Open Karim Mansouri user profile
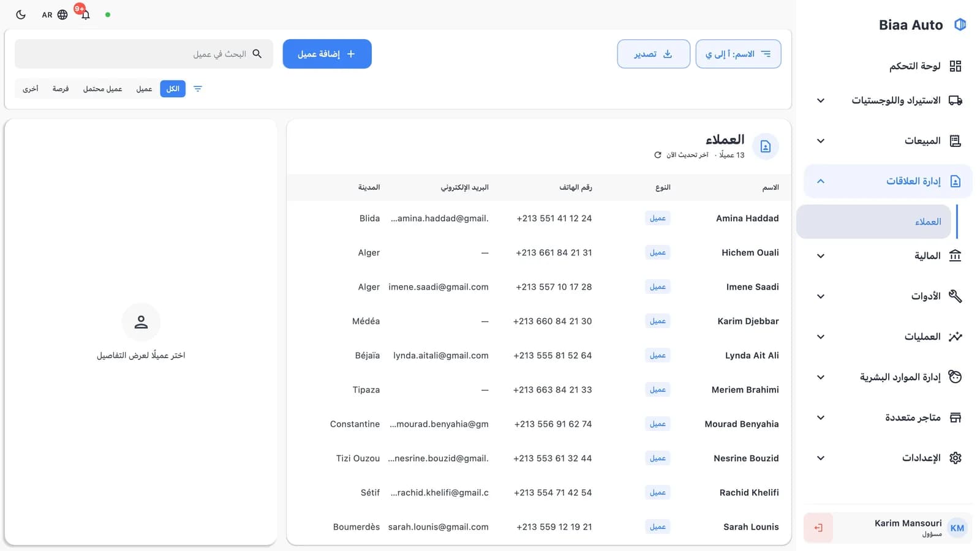This screenshot has width=980, height=551. tap(903, 528)
